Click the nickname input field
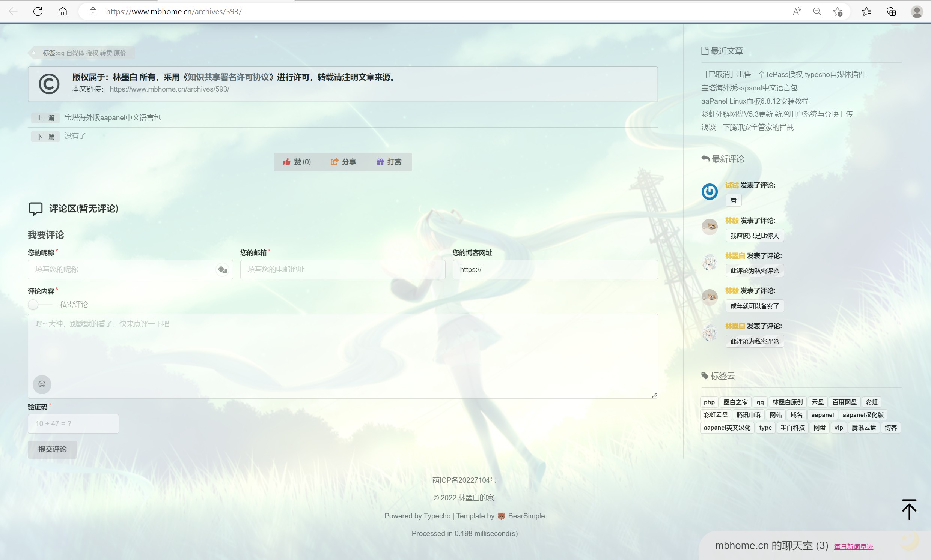Image resolution: width=931 pixels, height=560 pixels. click(x=121, y=270)
